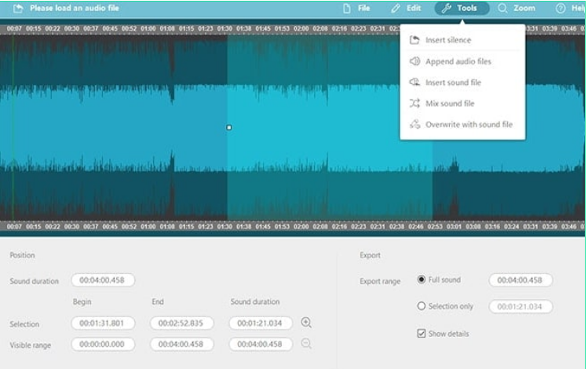Uncheck the Show details checkbox
Viewport: 588px width, 369px height.
pyautogui.click(x=422, y=334)
